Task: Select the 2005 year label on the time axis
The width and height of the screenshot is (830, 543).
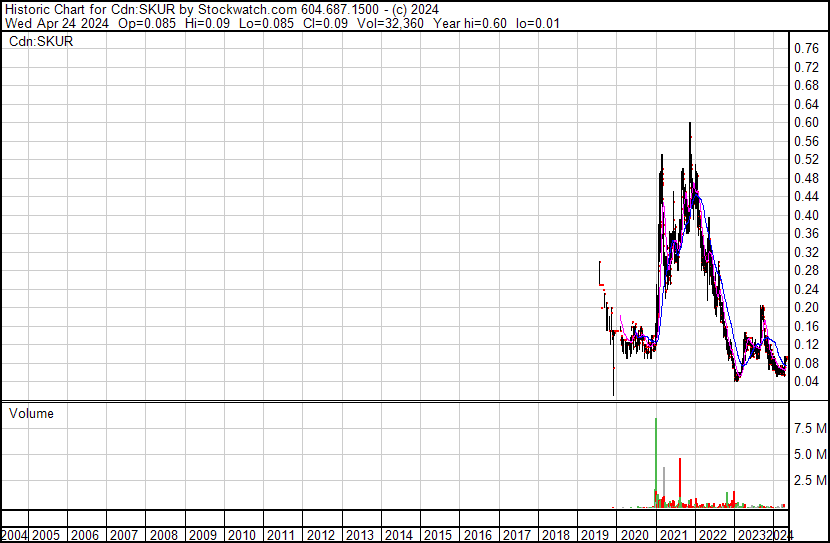Action: coord(46,535)
